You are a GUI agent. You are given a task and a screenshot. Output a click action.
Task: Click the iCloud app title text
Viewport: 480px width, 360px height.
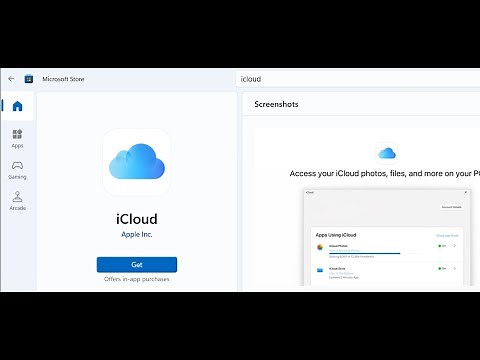[137, 219]
